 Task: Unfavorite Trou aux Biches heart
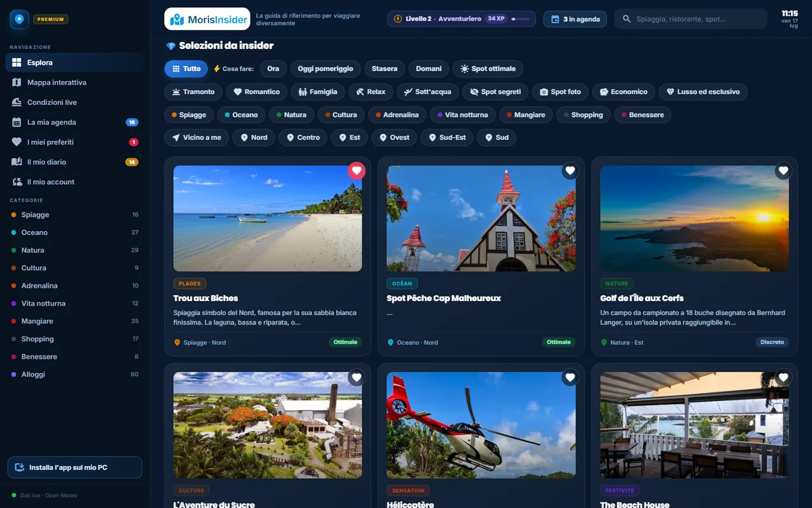[357, 170]
